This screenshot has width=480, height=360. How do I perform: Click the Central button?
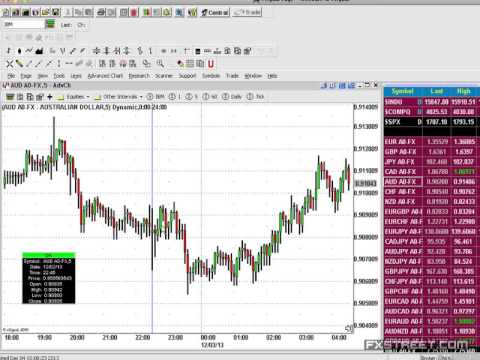point(215,13)
